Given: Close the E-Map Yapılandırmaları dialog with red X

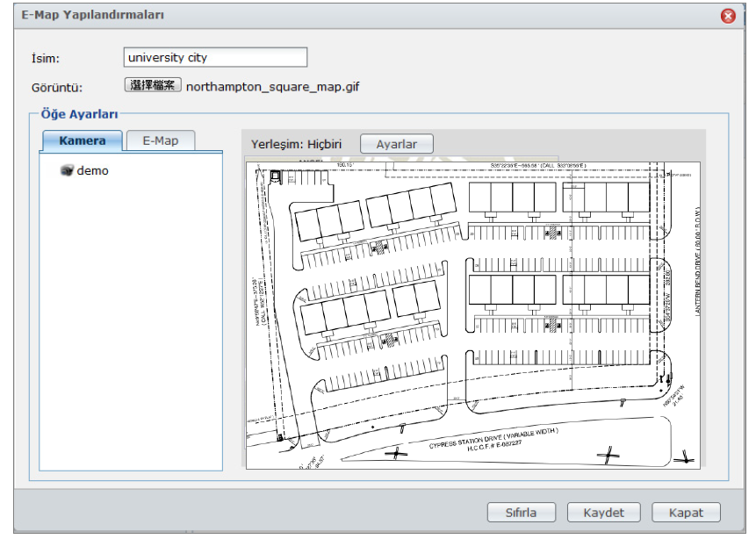Looking at the screenshot, I should [x=728, y=16].
